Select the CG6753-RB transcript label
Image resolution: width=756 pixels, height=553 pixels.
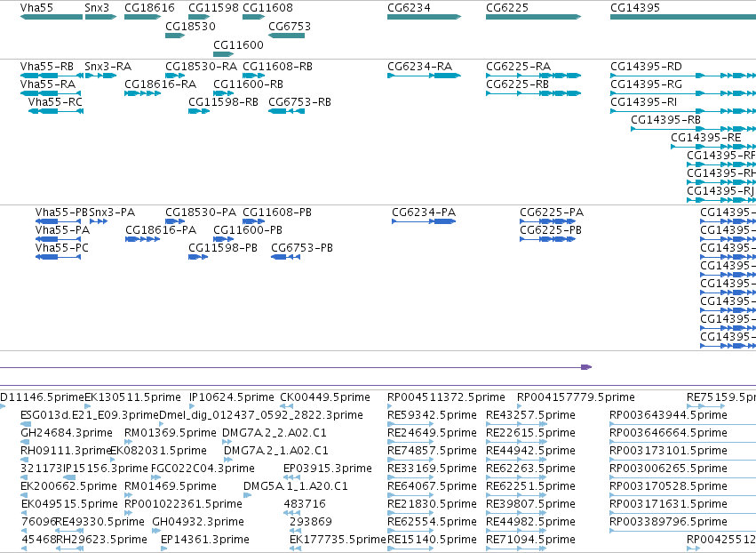[x=300, y=102]
